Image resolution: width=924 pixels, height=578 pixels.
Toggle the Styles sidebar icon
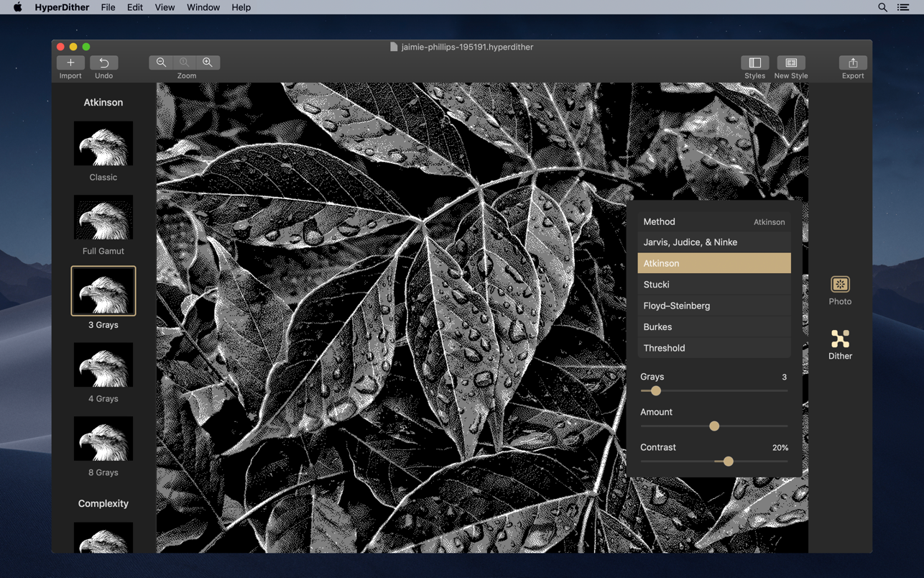[x=754, y=63]
